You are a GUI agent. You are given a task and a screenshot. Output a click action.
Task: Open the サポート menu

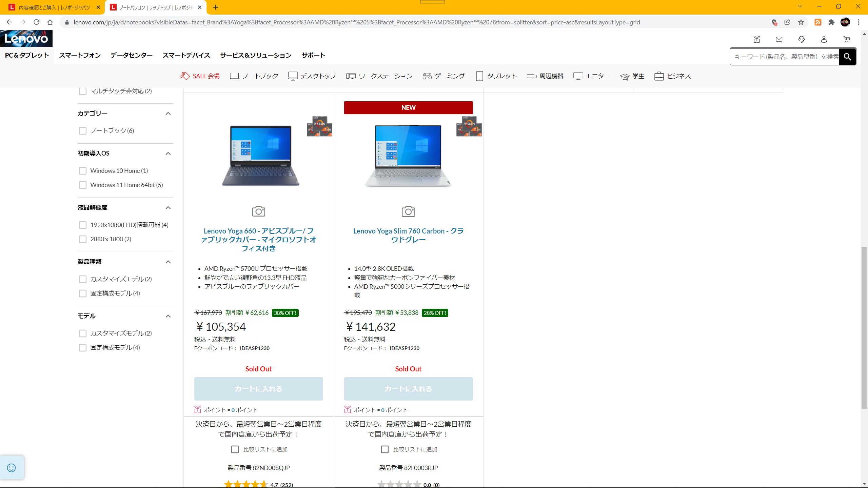(313, 55)
